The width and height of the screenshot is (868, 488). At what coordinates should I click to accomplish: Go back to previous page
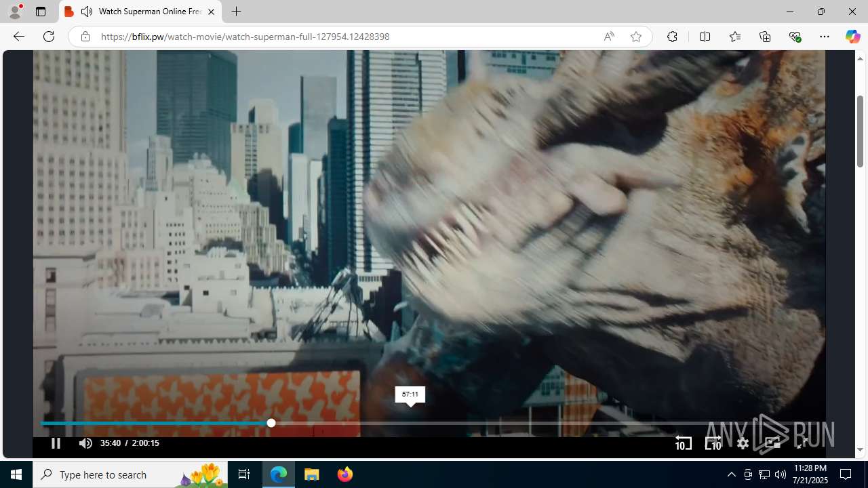tap(19, 37)
